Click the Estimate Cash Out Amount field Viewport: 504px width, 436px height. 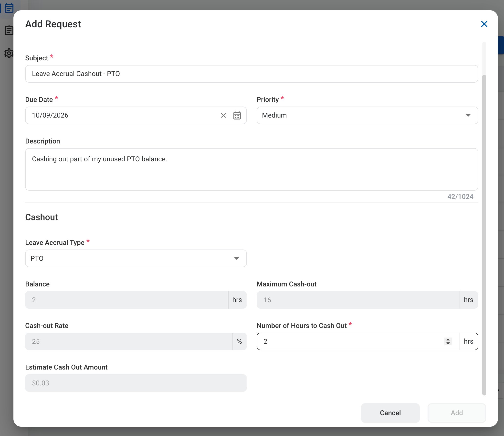coord(136,383)
